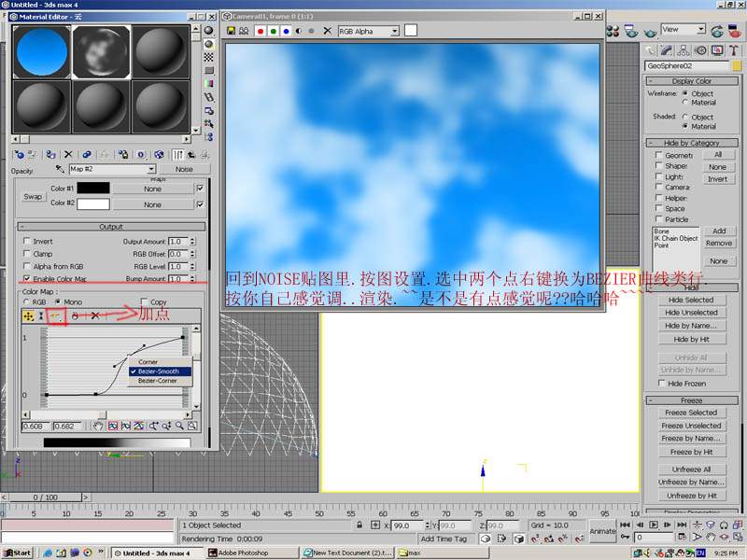The height and width of the screenshot is (560, 747).
Task: Collapse the Hide by Category rollout
Action: click(691, 143)
